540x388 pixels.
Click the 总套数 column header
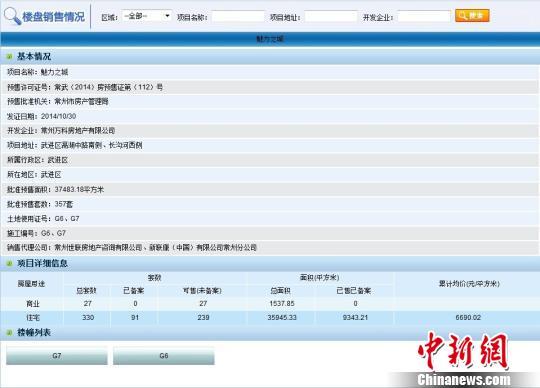(86, 291)
